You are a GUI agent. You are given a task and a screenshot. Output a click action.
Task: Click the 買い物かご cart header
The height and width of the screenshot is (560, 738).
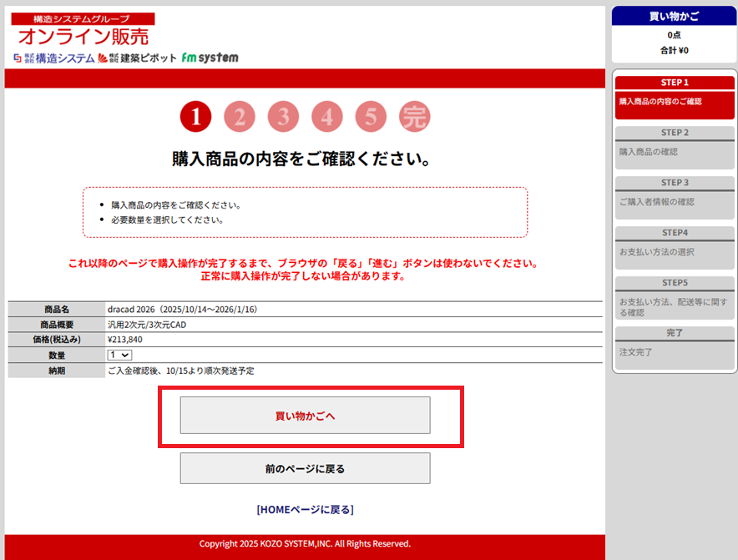click(x=675, y=16)
